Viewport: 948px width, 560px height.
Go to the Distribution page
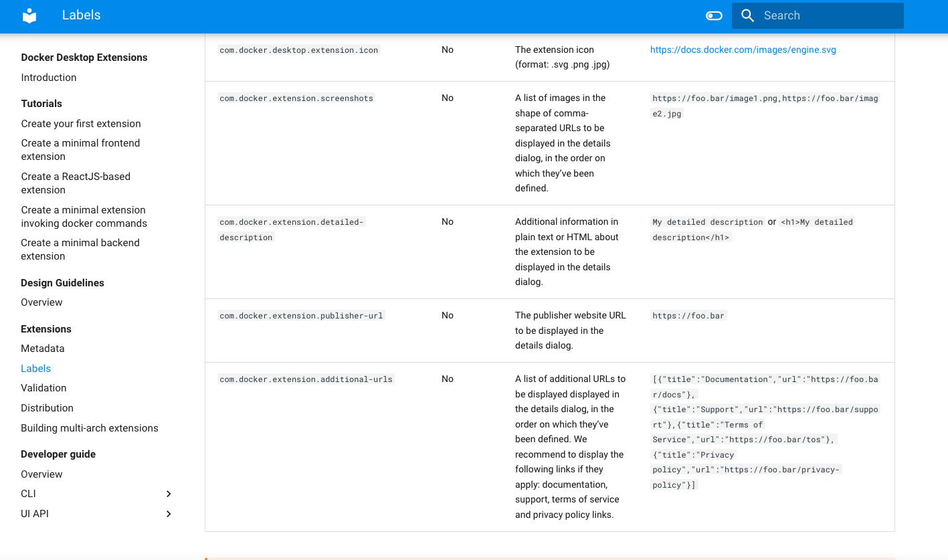point(47,408)
